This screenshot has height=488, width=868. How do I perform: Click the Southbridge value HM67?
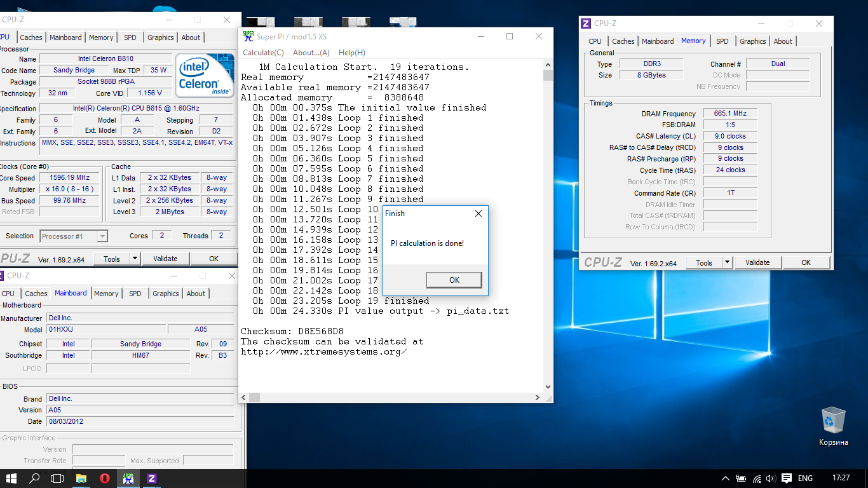141,355
